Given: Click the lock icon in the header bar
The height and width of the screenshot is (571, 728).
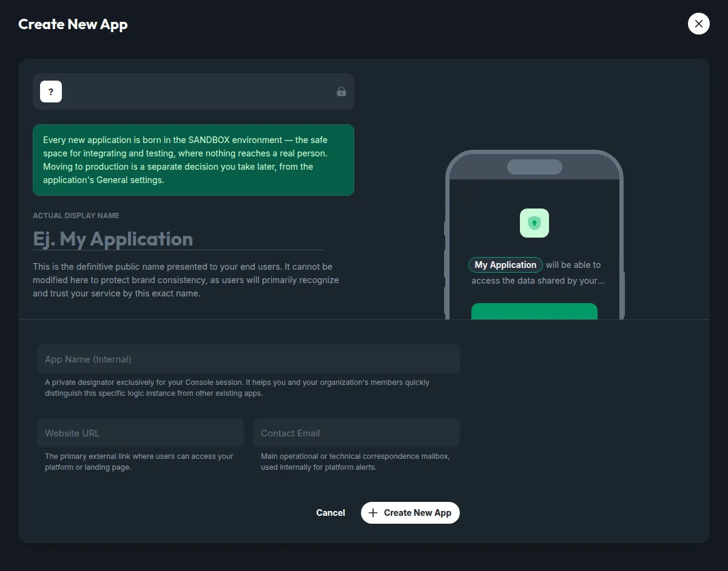Looking at the screenshot, I should (x=342, y=92).
